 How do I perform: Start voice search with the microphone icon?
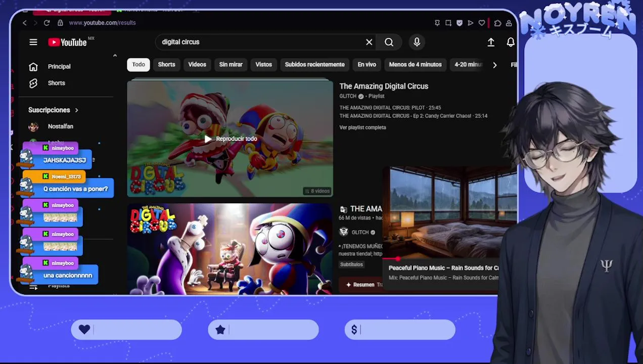417,42
